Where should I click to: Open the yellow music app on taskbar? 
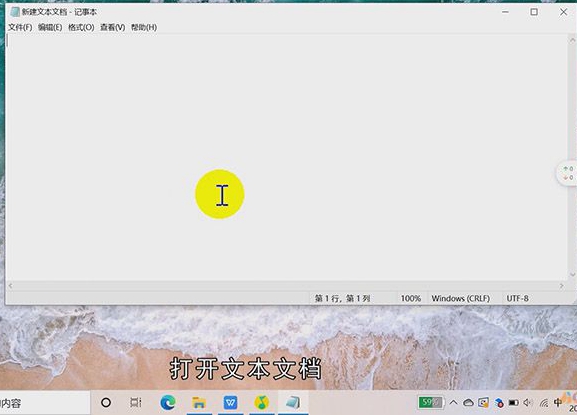(262, 402)
